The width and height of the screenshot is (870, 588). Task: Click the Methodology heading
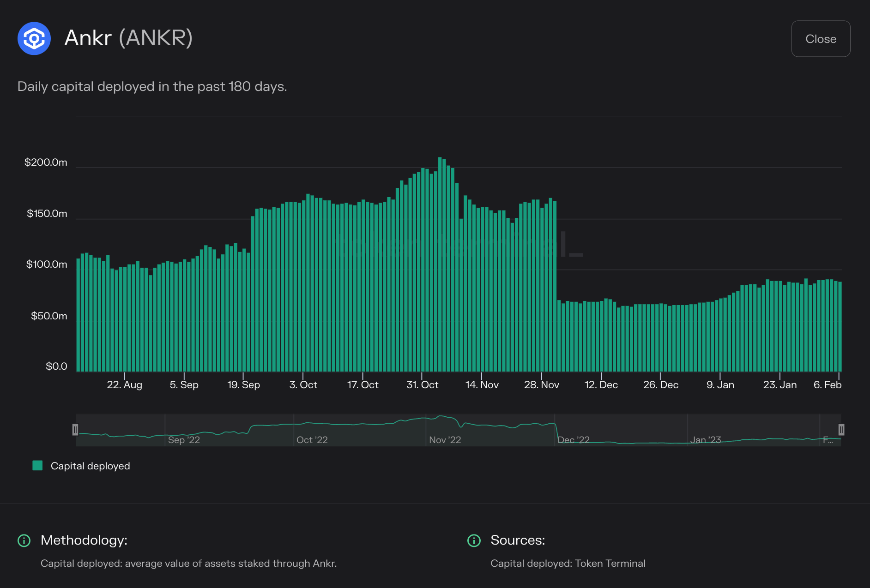[84, 540]
